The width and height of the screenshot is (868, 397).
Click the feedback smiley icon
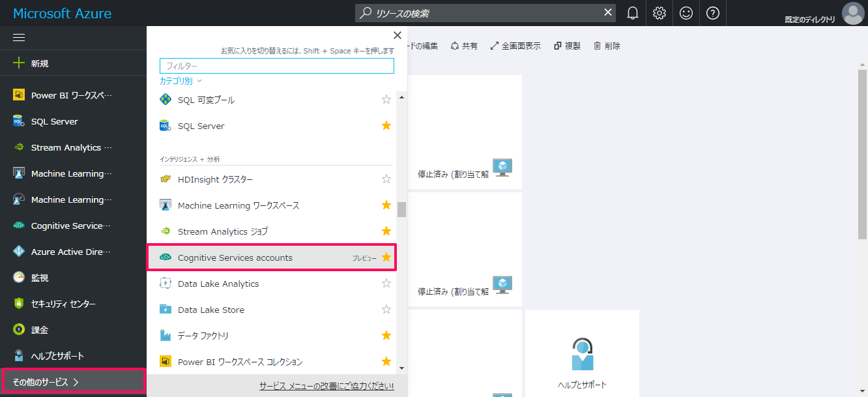pyautogui.click(x=686, y=13)
